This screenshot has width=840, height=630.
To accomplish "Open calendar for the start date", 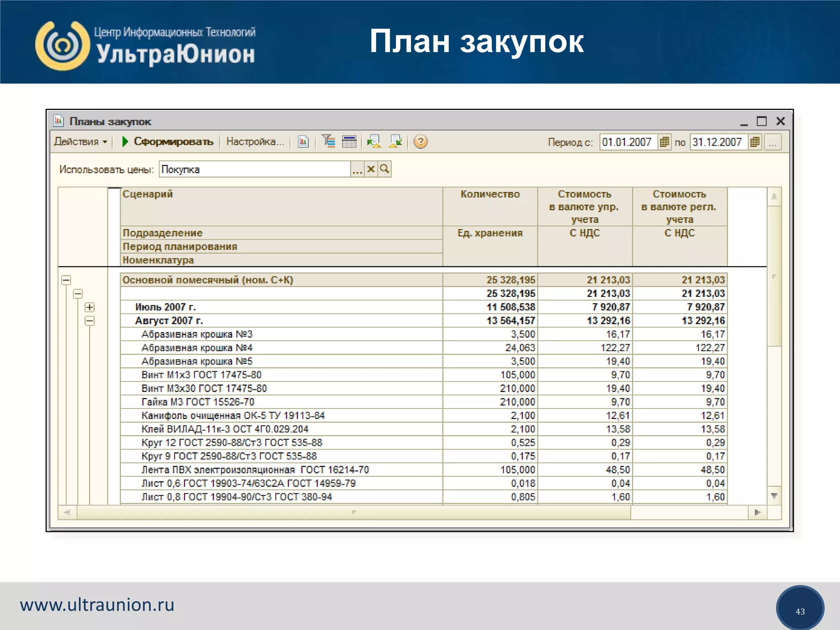I will coord(664,142).
